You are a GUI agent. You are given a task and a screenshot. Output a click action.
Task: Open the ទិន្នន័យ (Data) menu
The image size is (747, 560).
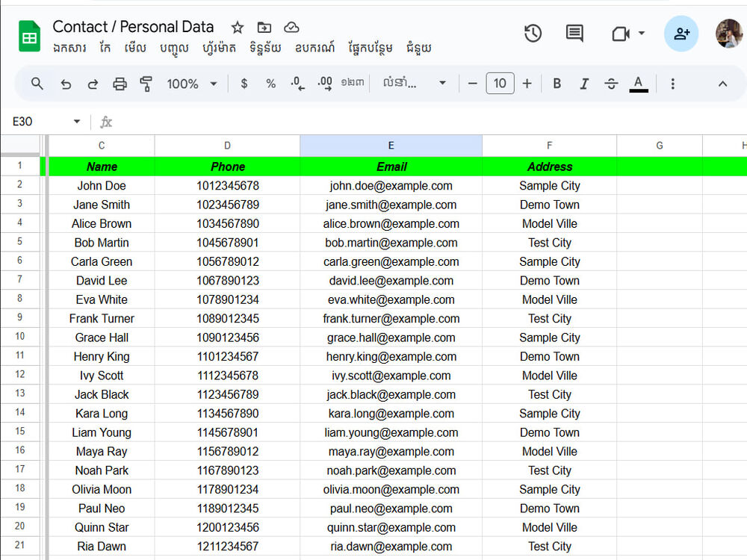tap(265, 48)
